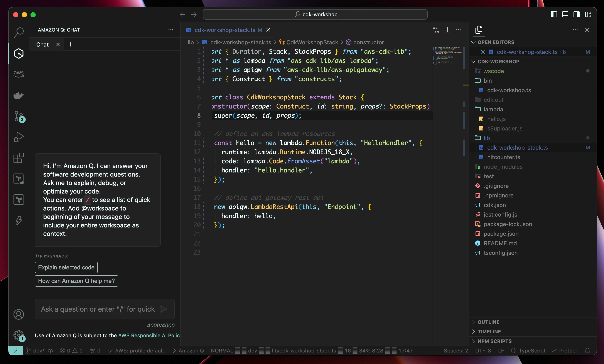Viewport: 604px width, 364px height.
Task: Open AWS Responsible AI Policy link
Action: (149, 335)
